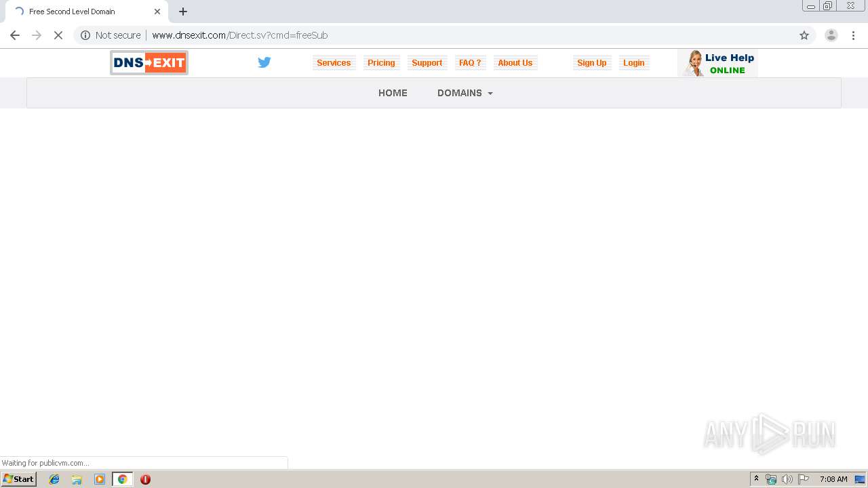Open Windows Media Player taskbar icon

pyautogui.click(x=100, y=479)
